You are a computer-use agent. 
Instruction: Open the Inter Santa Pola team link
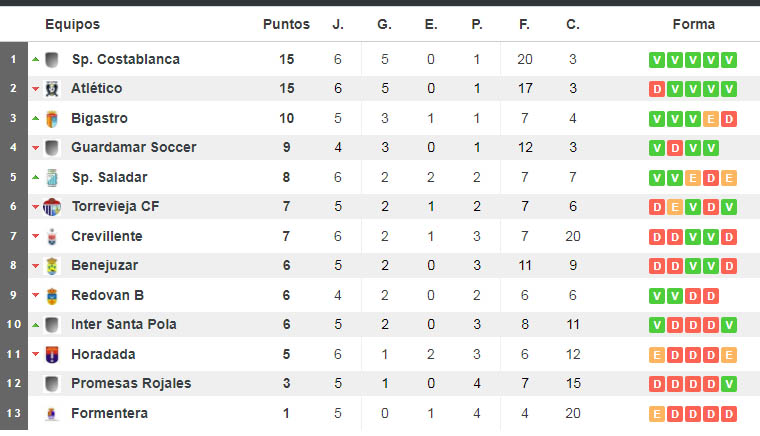pos(124,324)
